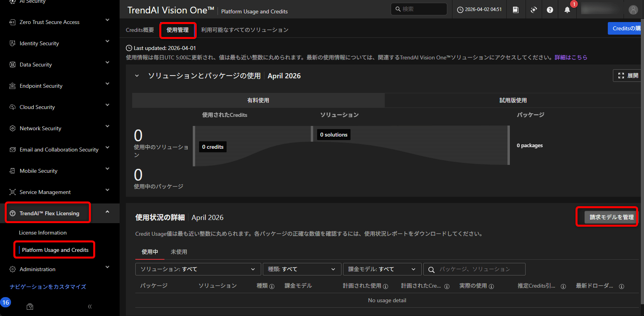Switch to the Credits概要 tab
The width and height of the screenshot is (644, 316).
(140, 30)
